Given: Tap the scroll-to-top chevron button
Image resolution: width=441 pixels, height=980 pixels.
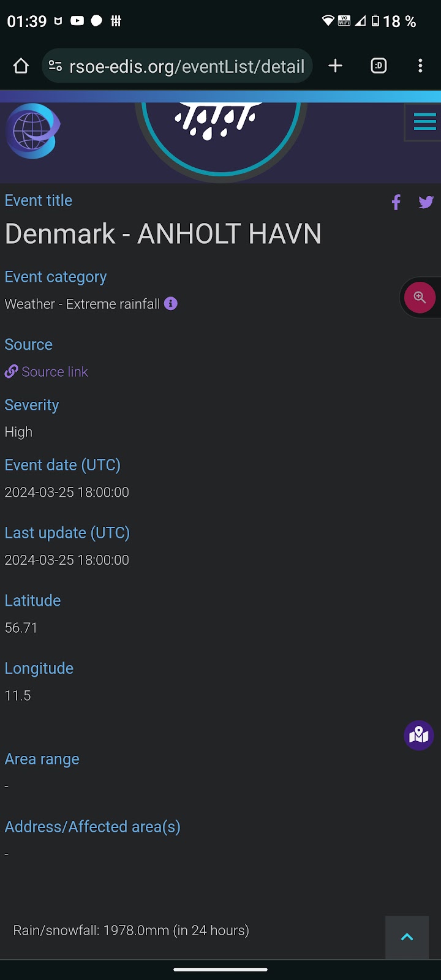Looking at the screenshot, I should (x=407, y=937).
